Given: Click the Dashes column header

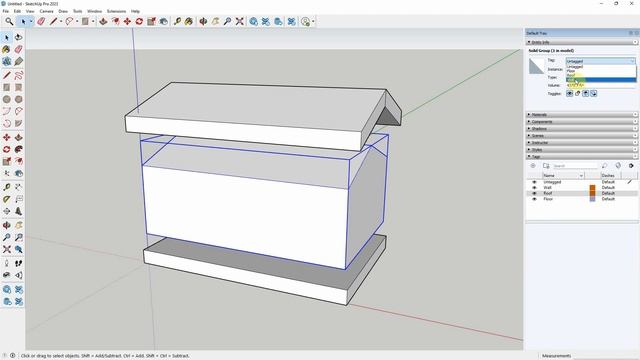Looking at the screenshot, I should click(x=611, y=176).
